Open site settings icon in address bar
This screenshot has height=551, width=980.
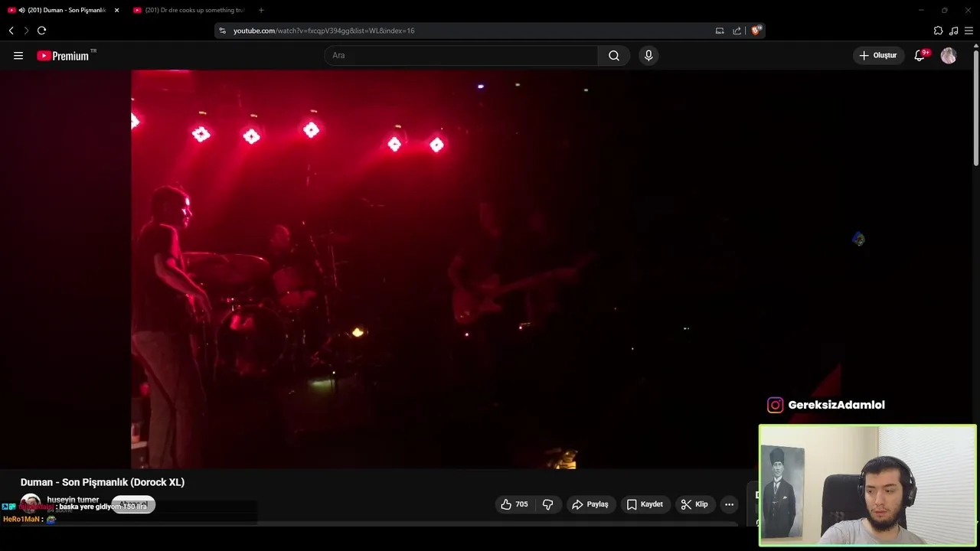[x=222, y=31]
